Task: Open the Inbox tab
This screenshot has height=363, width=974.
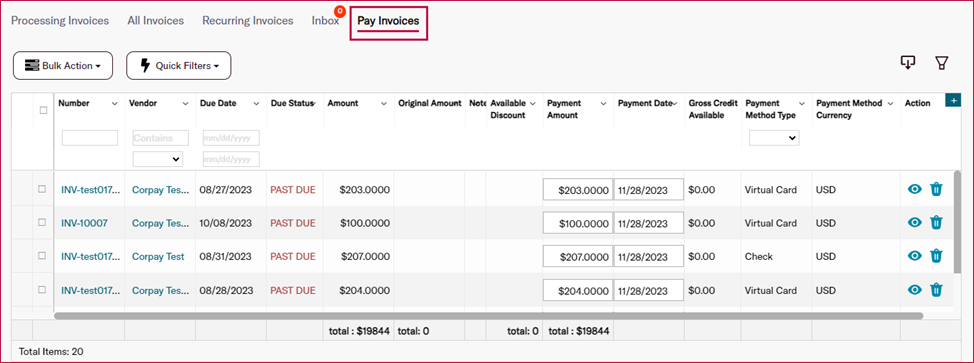Action: point(325,21)
